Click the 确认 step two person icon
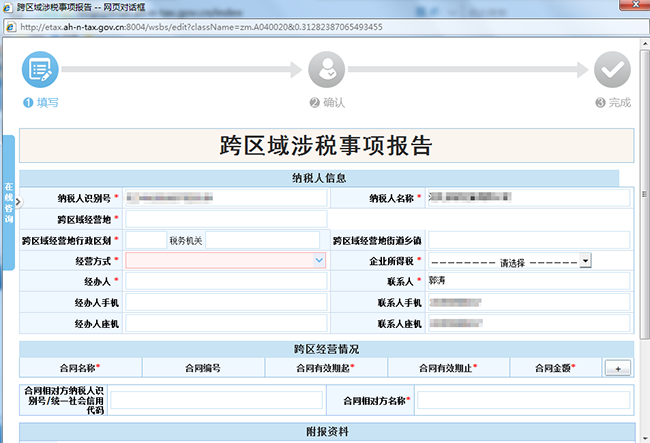Viewport: 650px width, 443px height. pyautogui.click(x=325, y=70)
